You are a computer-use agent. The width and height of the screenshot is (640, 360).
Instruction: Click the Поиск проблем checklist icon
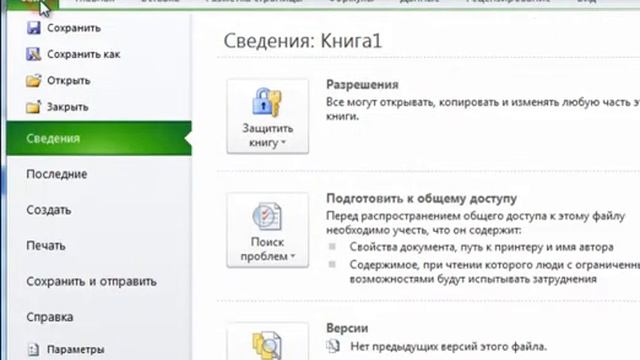(x=267, y=216)
